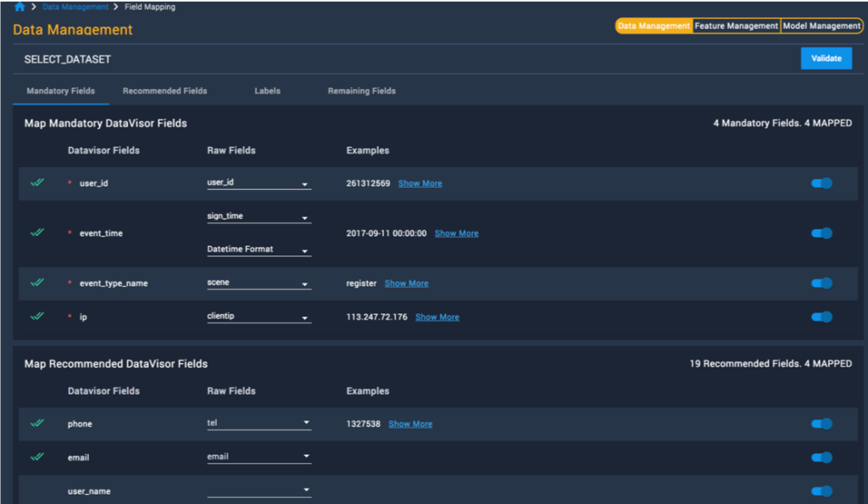Show More examples for event_type_name
The image size is (868, 504).
(406, 283)
